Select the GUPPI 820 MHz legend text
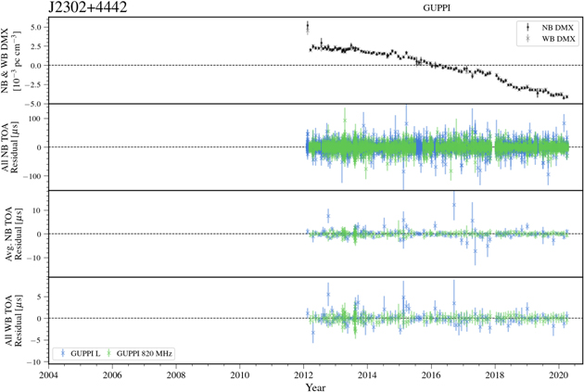584x392 pixels. pos(145,354)
